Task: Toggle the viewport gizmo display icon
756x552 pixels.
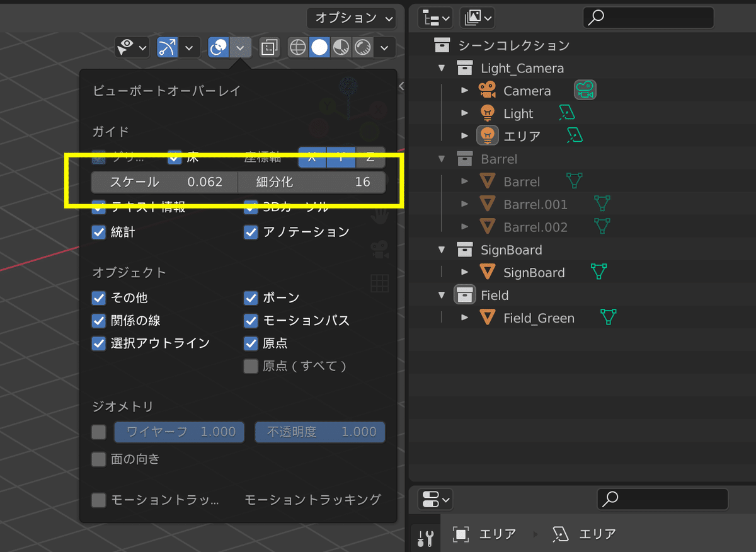Action: point(167,47)
